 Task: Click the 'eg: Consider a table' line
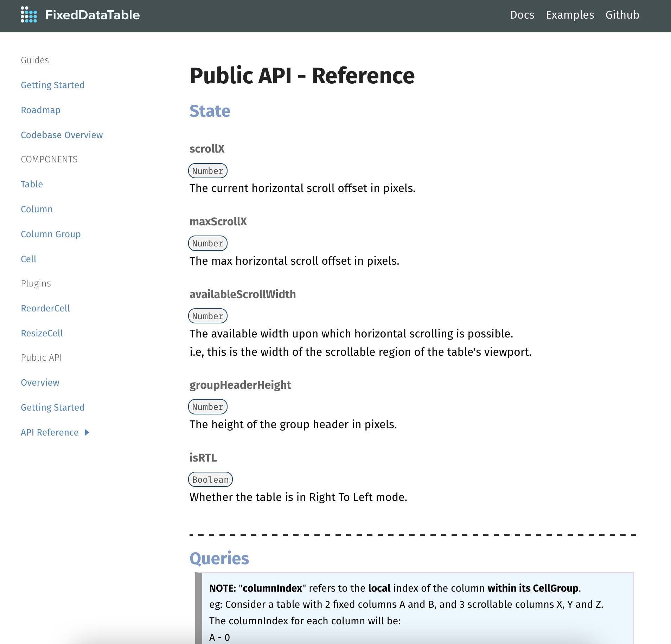click(x=407, y=604)
